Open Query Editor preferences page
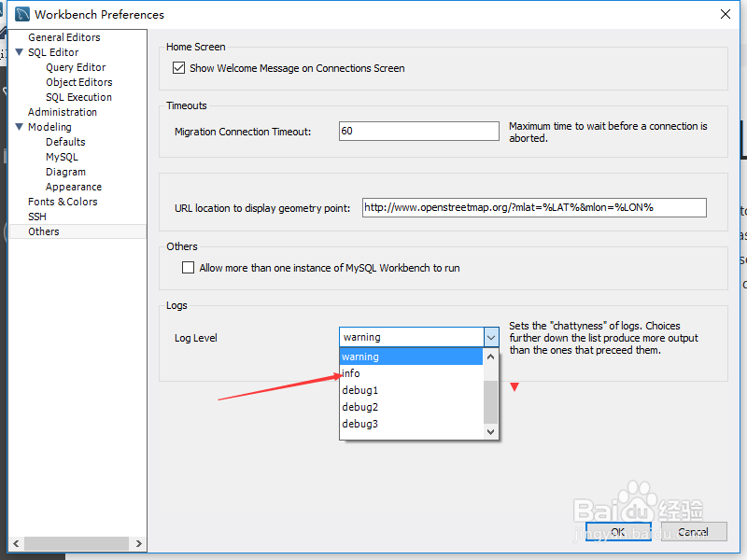This screenshot has height=560, width=747. pyautogui.click(x=76, y=67)
